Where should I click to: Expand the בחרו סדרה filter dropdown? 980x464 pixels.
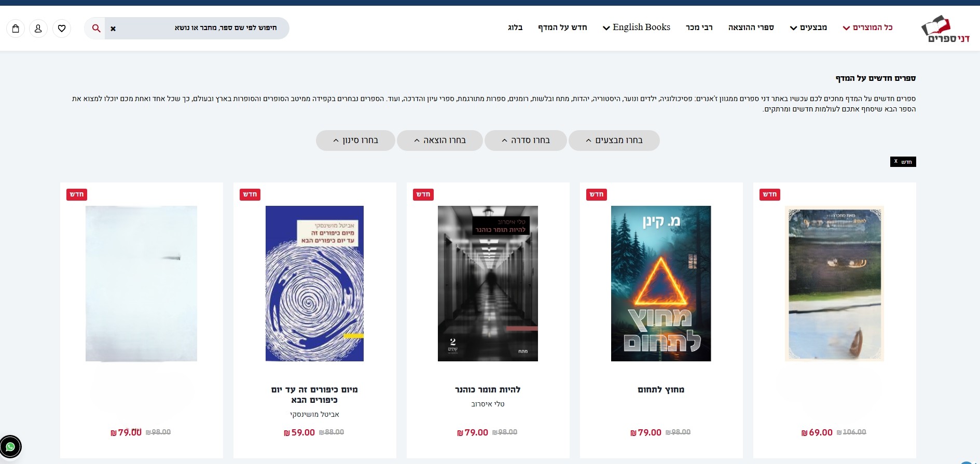[x=526, y=140]
